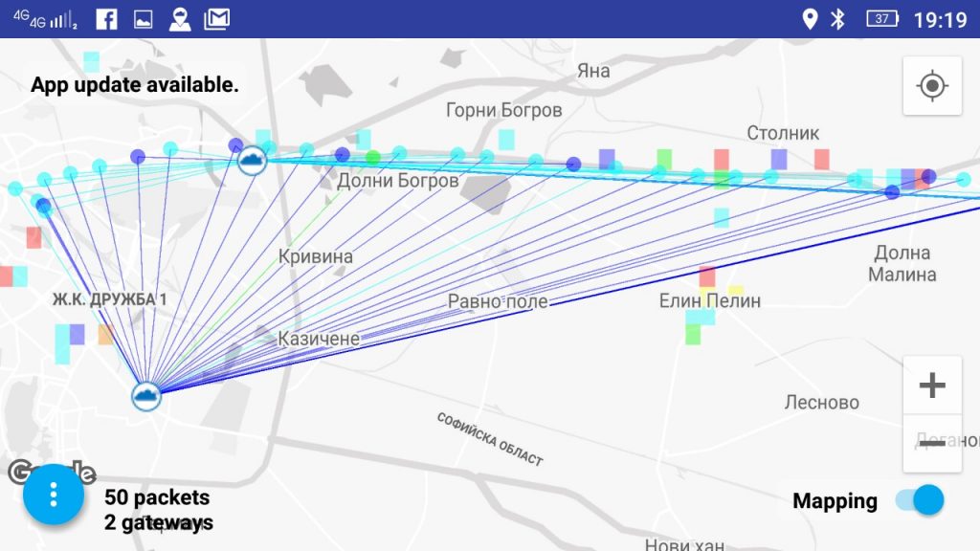Image resolution: width=980 pixels, height=551 pixels.
Task: Click the Елин Пелин town label
Action: [709, 300]
